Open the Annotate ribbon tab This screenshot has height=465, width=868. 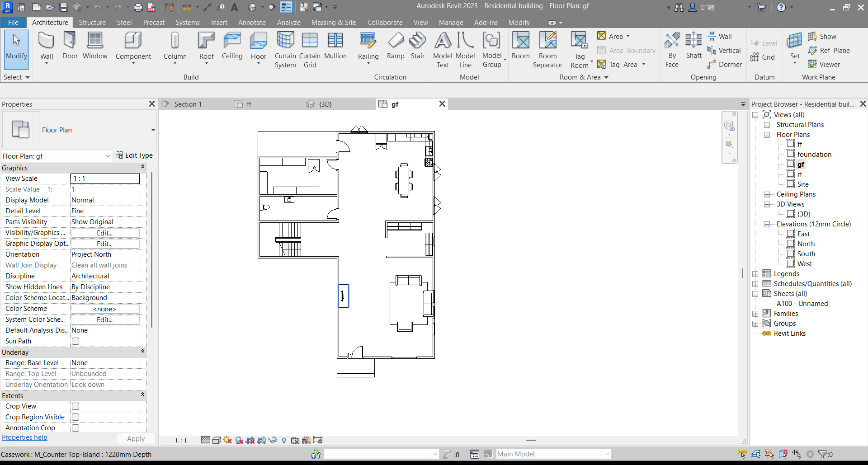pyautogui.click(x=252, y=22)
